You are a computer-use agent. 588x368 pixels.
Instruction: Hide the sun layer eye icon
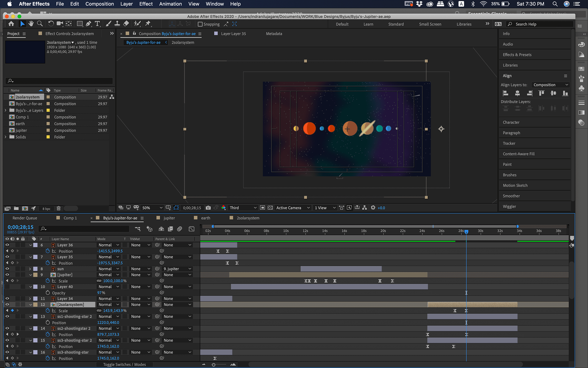[7, 269]
